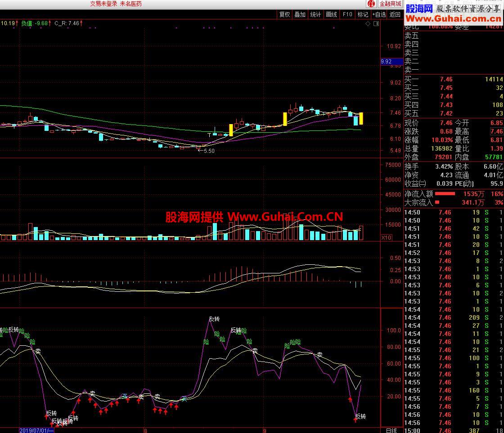Click the 大宗流入 red bar
Screen dimensions: 504x433
[437, 202]
